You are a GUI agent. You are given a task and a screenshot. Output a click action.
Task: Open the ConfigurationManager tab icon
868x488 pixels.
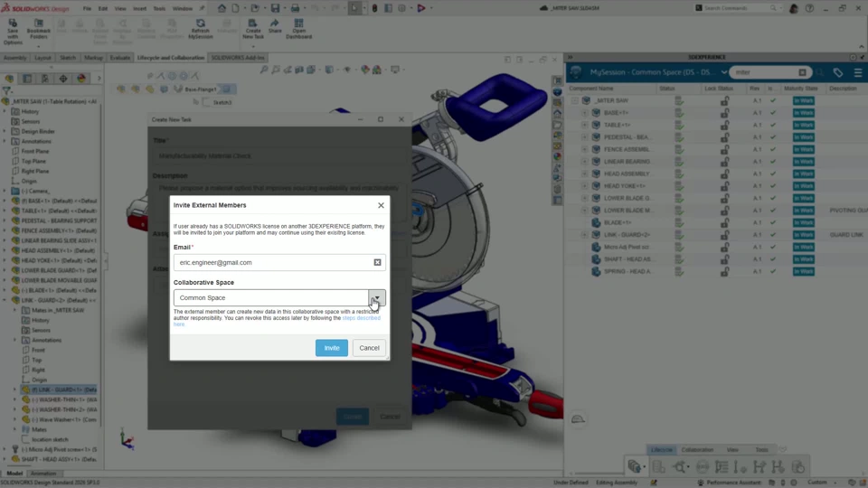(45, 79)
